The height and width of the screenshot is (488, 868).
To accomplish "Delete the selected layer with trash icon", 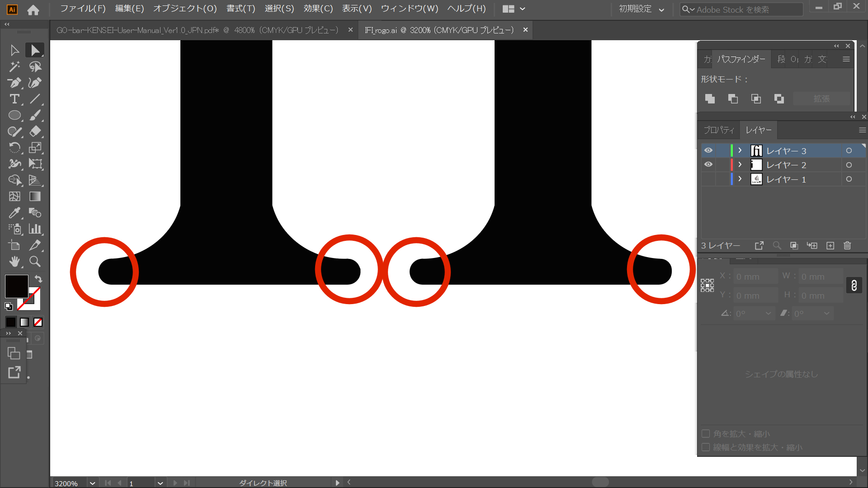I will point(847,245).
